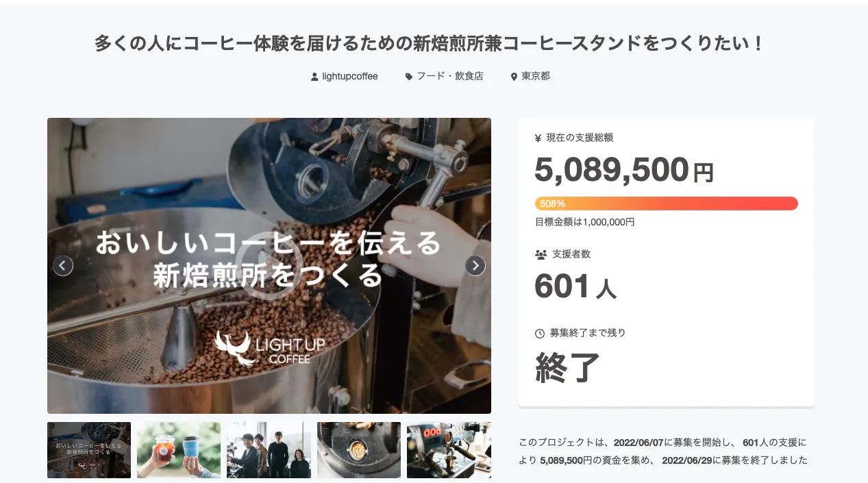868x483 pixels.
Task: Click the project title heading
Action: click(429, 44)
